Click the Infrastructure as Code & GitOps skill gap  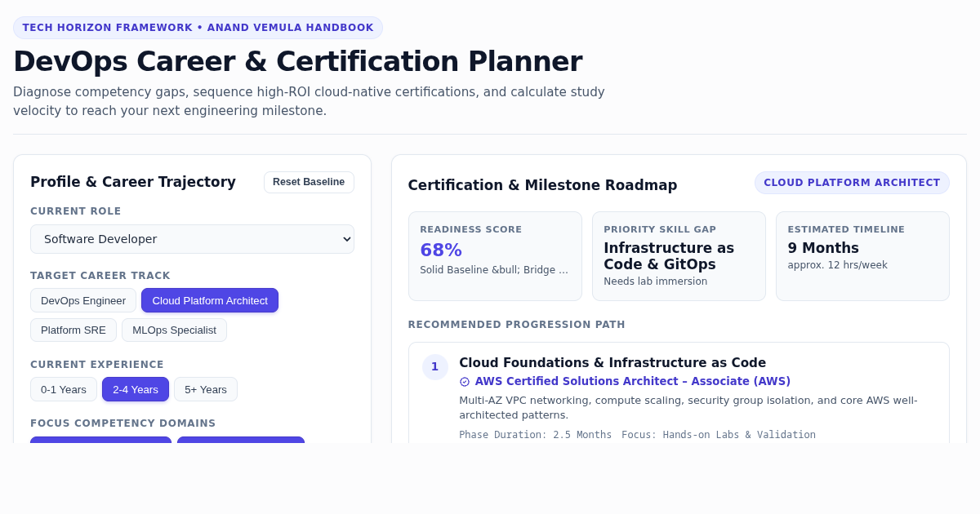[669, 256]
